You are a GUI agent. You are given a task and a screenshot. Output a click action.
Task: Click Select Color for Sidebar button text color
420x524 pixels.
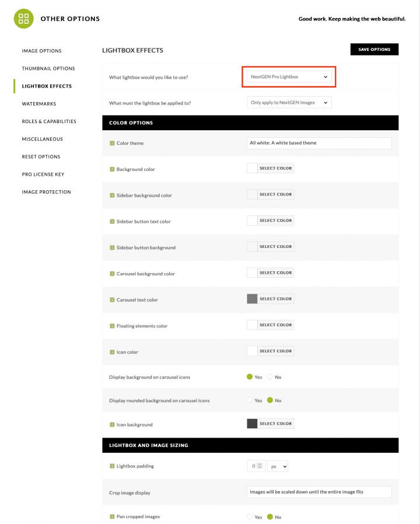coord(276,220)
